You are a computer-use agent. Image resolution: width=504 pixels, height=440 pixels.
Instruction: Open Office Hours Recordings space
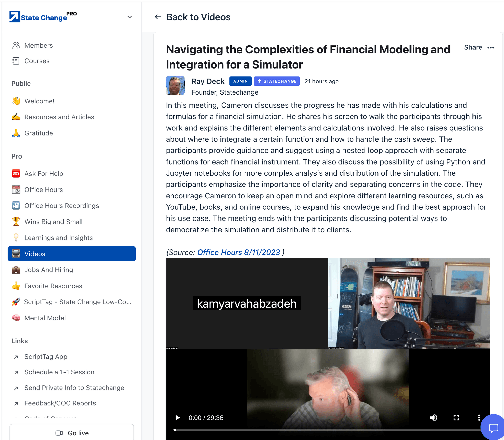(x=61, y=206)
